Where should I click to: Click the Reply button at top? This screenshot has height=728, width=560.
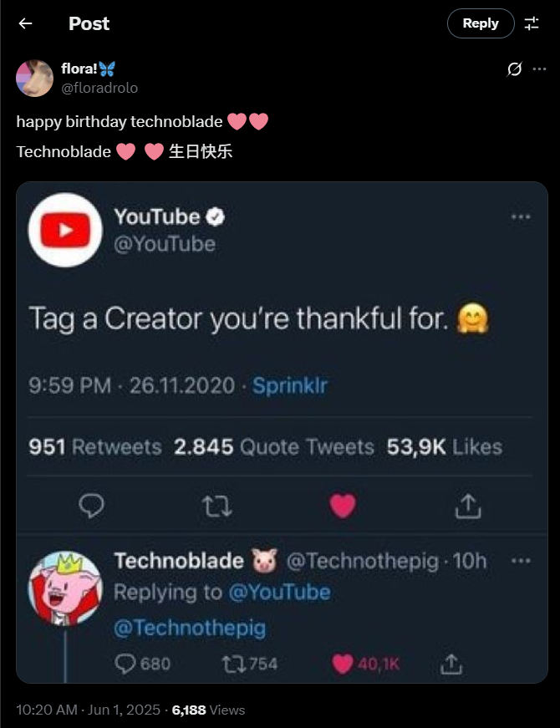click(481, 23)
